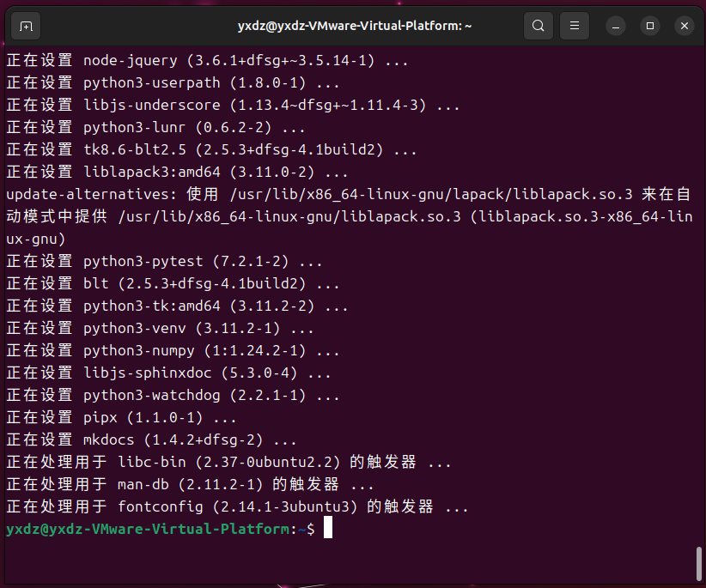The height and width of the screenshot is (588, 706).
Task: Minimize the terminal window
Action: (616, 26)
